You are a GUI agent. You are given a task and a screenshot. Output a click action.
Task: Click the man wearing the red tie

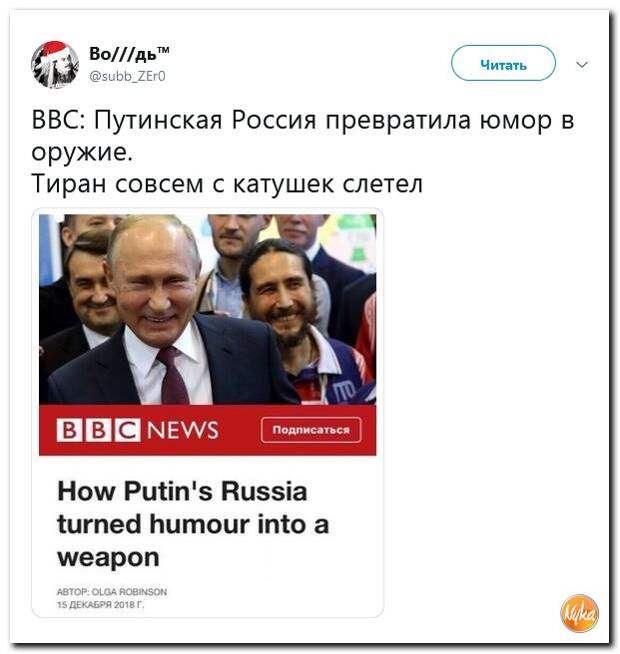(x=163, y=313)
